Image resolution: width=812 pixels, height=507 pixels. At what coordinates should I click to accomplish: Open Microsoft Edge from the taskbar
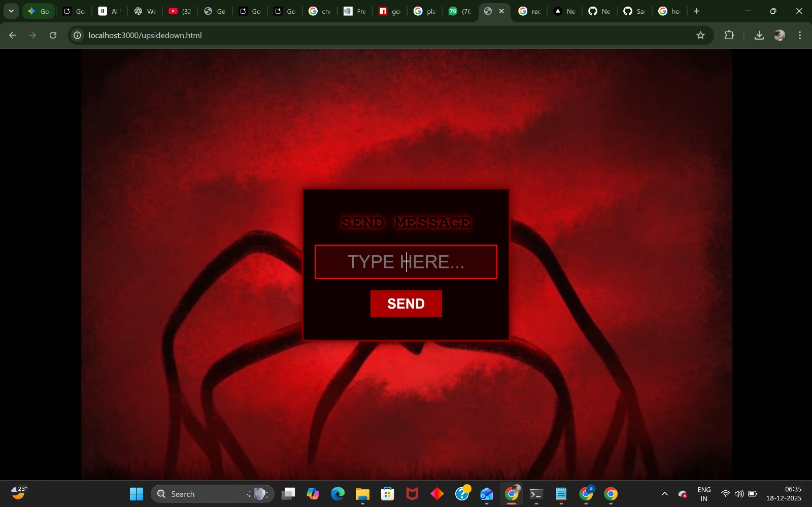tap(337, 494)
